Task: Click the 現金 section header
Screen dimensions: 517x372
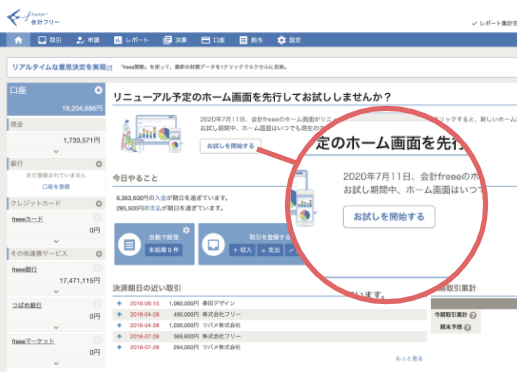Action: [56, 124]
